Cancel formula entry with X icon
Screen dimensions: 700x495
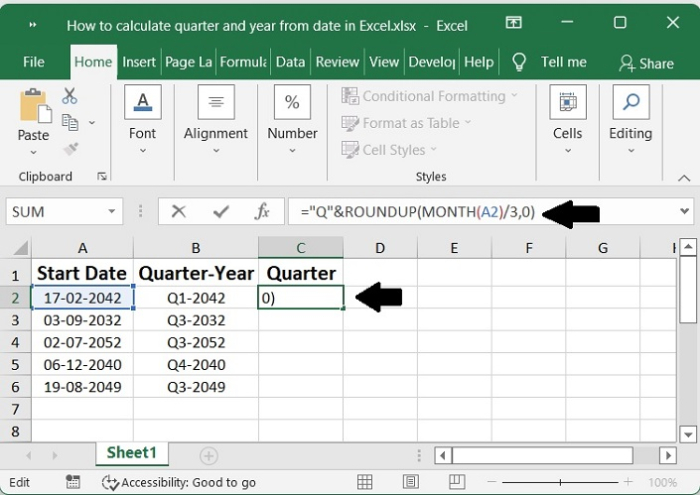click(x=179, y=211)
